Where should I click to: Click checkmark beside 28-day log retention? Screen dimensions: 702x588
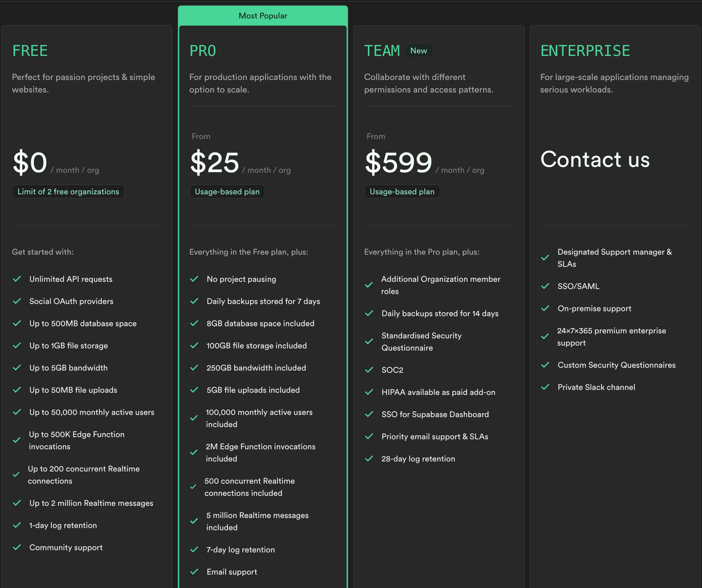point(369,459)
